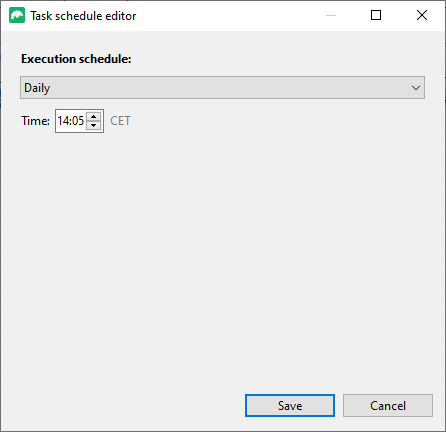The height and width of the screenshot is (432, 446).
Task: Click the Time label text
Action: [x=36, y=121]
